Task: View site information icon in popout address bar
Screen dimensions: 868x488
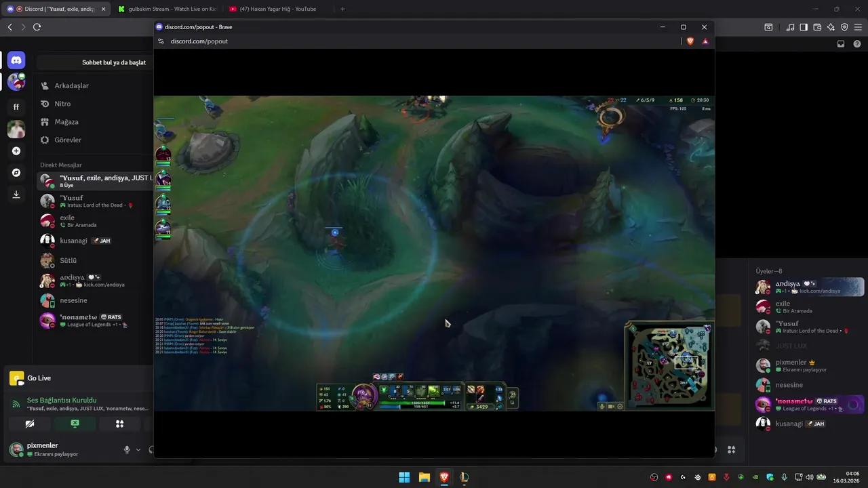Action: [x=161, y=41]
